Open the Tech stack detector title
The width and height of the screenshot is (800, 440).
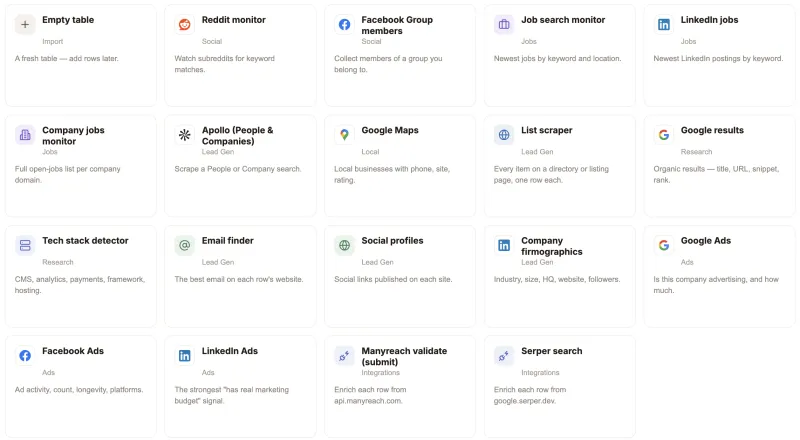coord(85,240)
